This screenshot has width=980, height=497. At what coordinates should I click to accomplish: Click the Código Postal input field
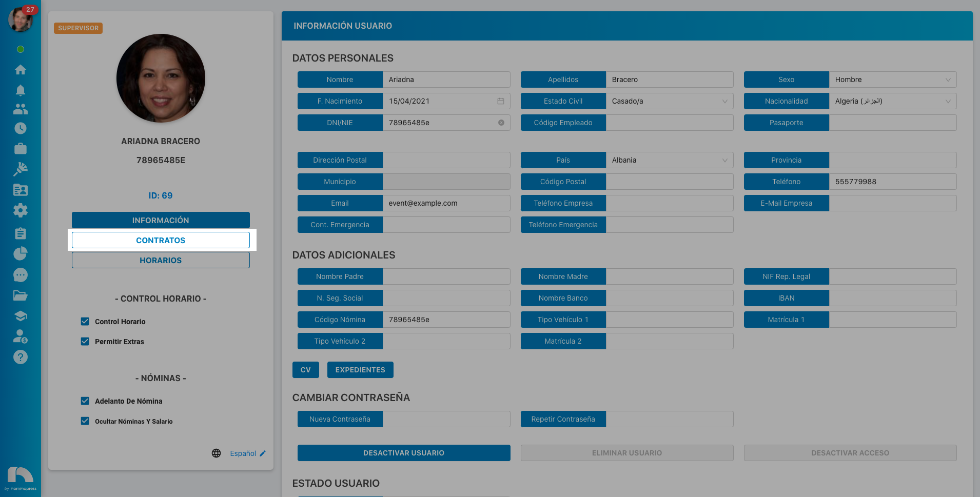pyautogui.click(x=670, y=182)
